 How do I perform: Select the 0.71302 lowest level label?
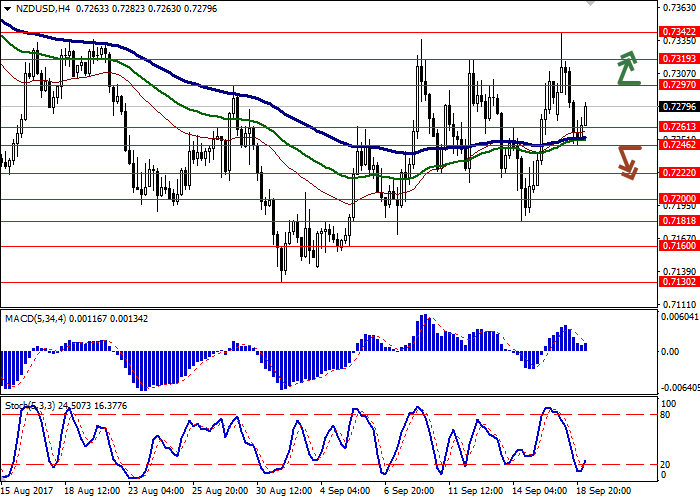(679, 282)
